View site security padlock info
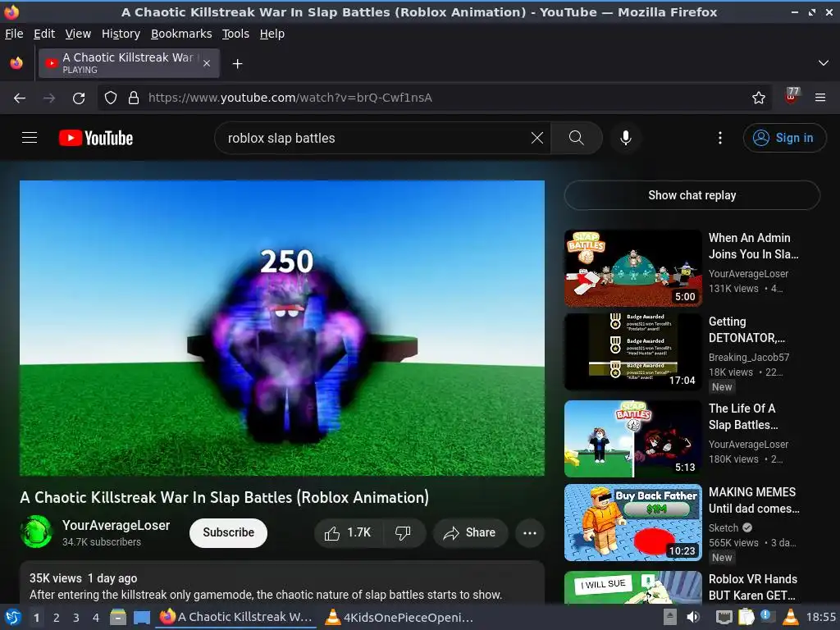Viewport: 840px width, 630px height. [134, 98]
